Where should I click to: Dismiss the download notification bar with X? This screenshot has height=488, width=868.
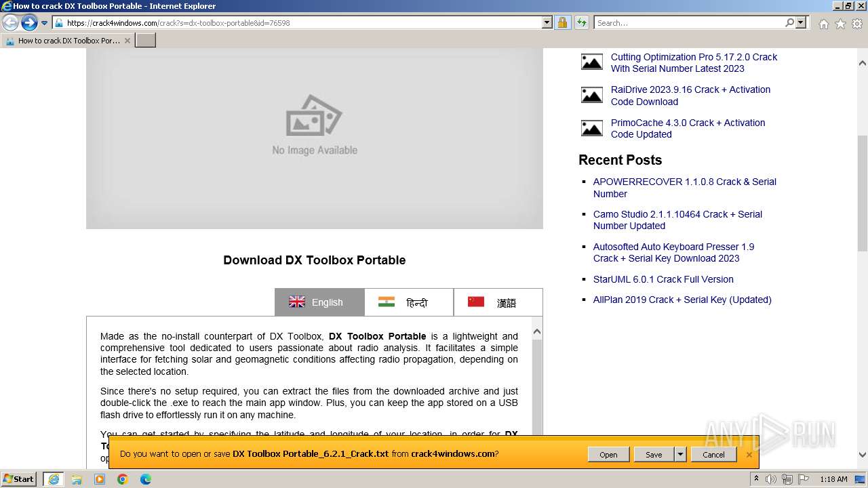(749, 455)
